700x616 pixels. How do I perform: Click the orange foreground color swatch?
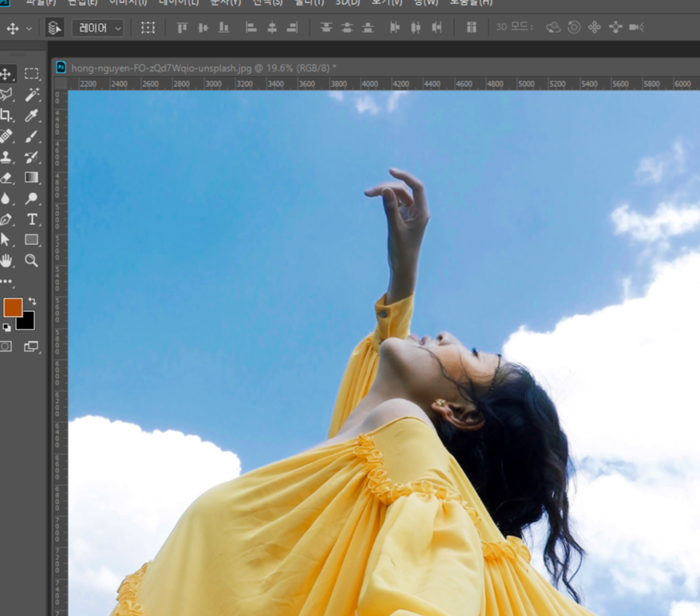[x=13, y=307]
